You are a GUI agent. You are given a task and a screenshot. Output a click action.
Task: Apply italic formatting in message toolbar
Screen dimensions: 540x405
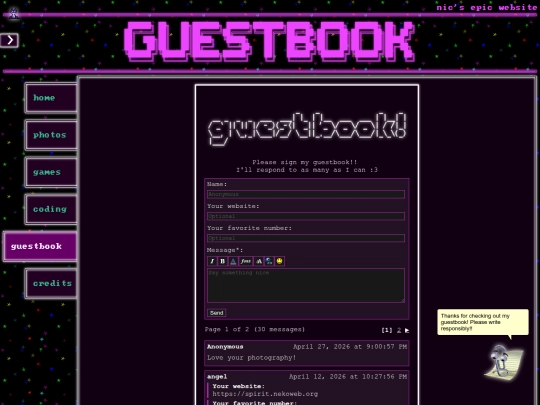212,261
